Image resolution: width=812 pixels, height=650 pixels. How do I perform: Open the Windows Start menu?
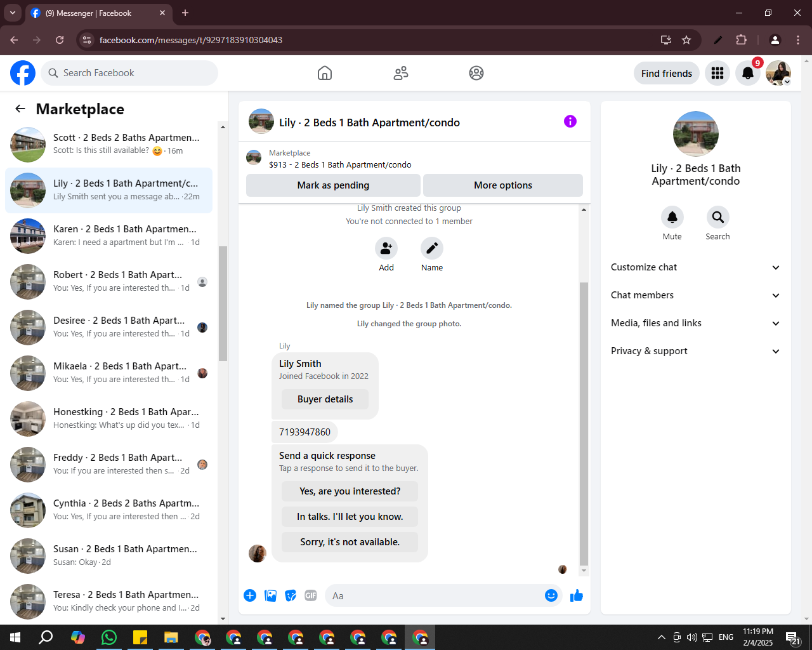pyautogui.click(x=15, y=637)
